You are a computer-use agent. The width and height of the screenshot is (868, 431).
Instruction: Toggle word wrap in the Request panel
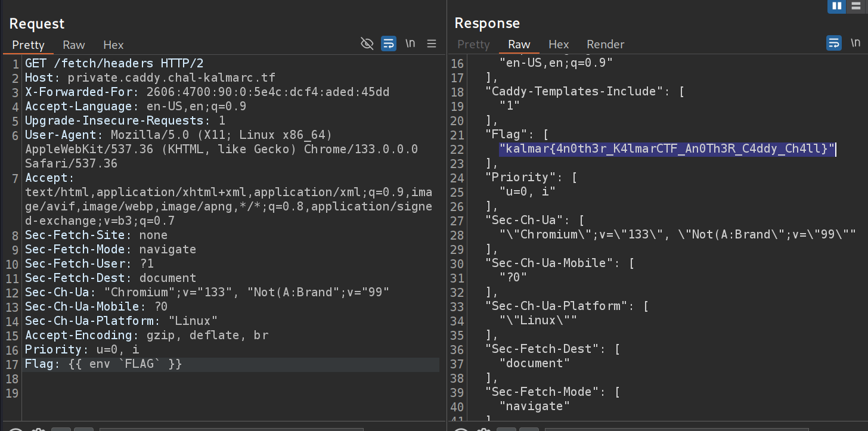[x=389, y=44]
